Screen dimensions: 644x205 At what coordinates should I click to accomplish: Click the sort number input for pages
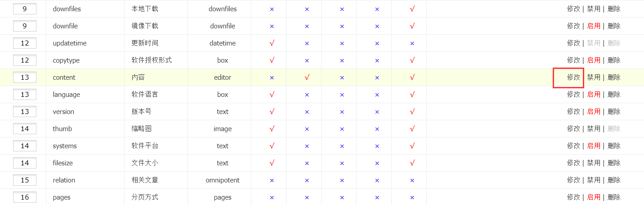[x=25, y=197]
